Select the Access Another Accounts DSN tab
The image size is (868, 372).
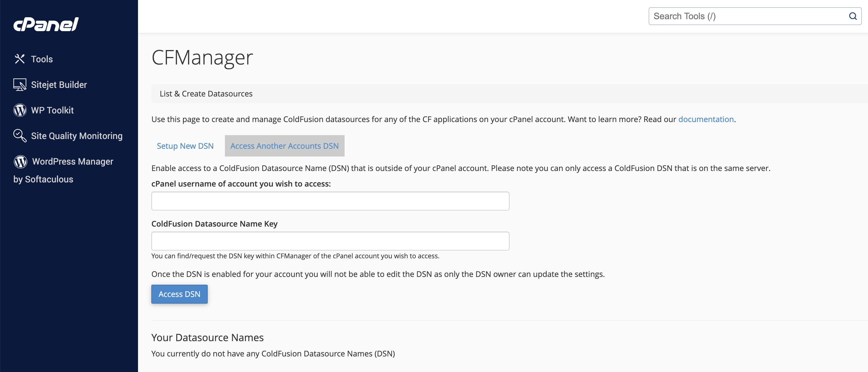pyautogui.click(x=284, y=146)
